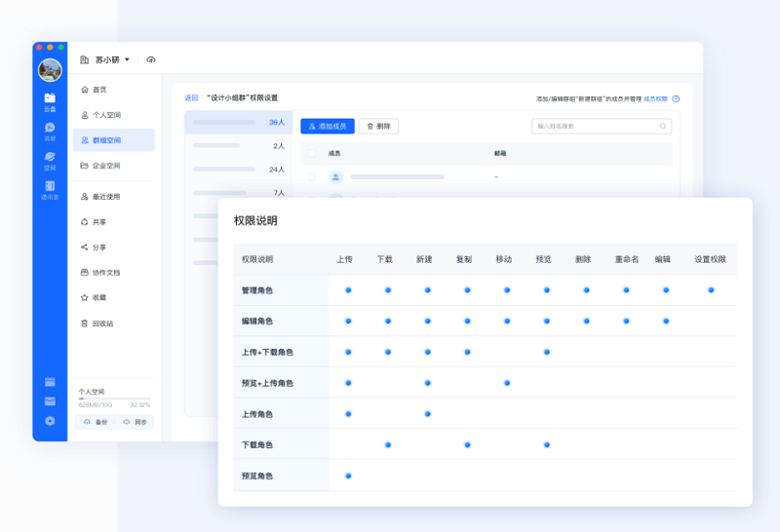Select the group with 2人
The height and width of the screenshot is (532, 780).
point(238,146)
